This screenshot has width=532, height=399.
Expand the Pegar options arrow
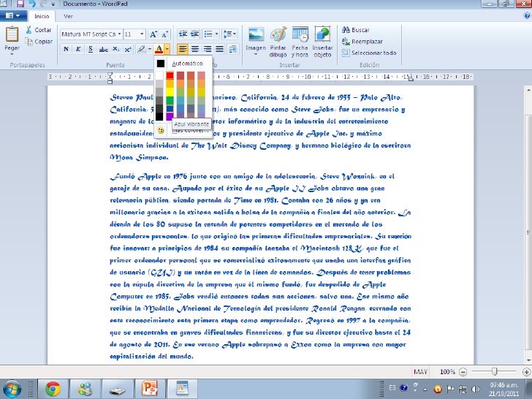(x=12, y=54)
